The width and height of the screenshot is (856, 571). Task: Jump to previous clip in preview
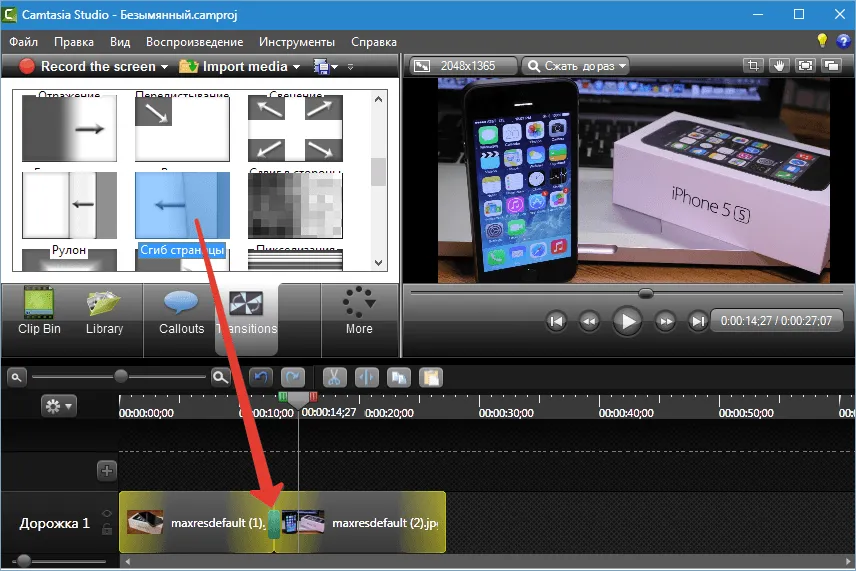click(x=556, y=322)
